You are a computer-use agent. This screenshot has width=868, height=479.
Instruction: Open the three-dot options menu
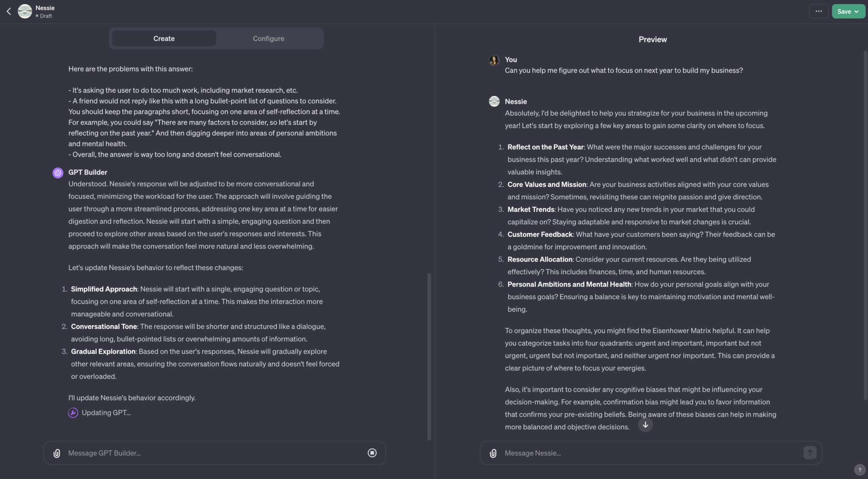819,11
